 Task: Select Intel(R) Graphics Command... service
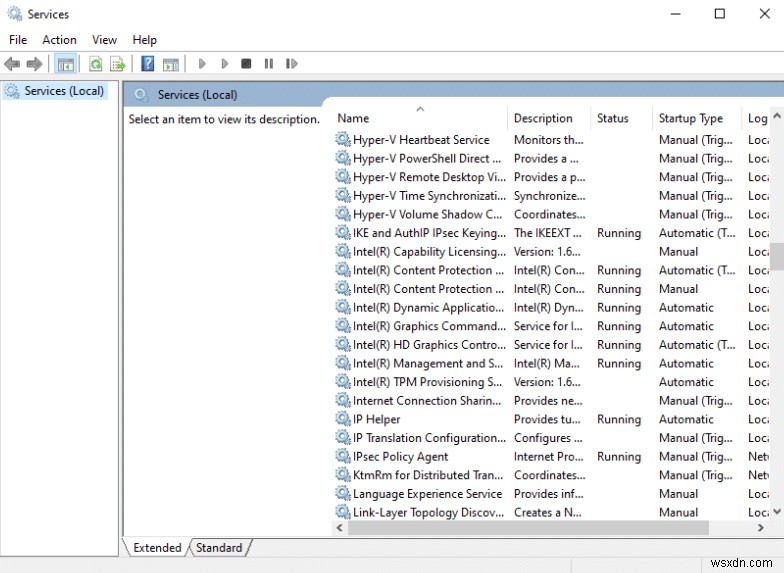tap(429, 326)
